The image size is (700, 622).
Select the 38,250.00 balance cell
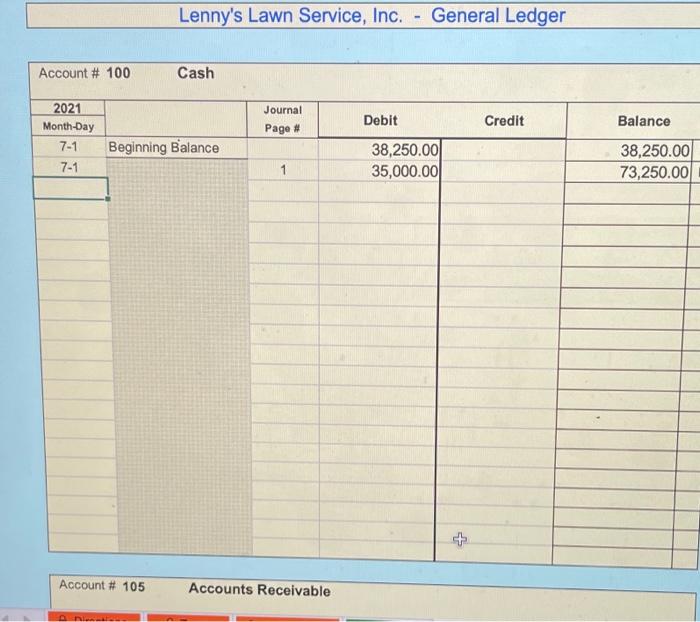(629, 150)
